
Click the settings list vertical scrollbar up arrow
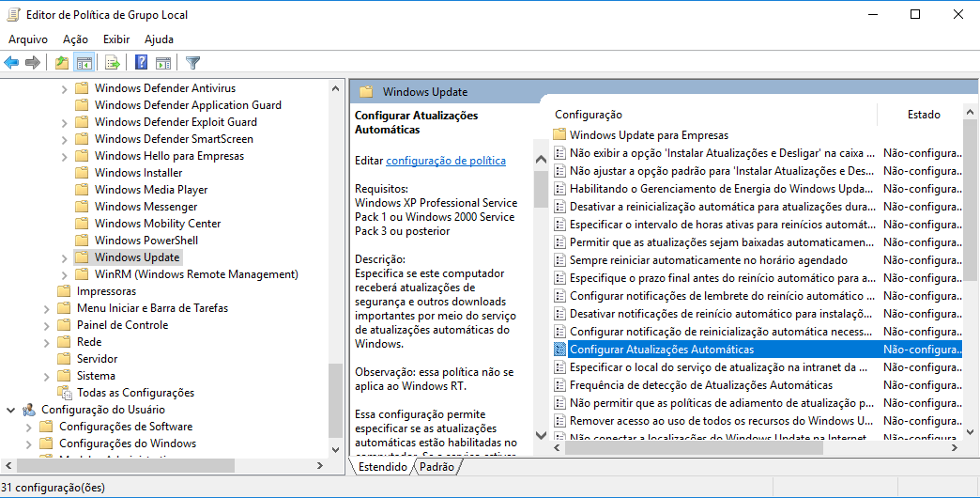pos(970,113)
